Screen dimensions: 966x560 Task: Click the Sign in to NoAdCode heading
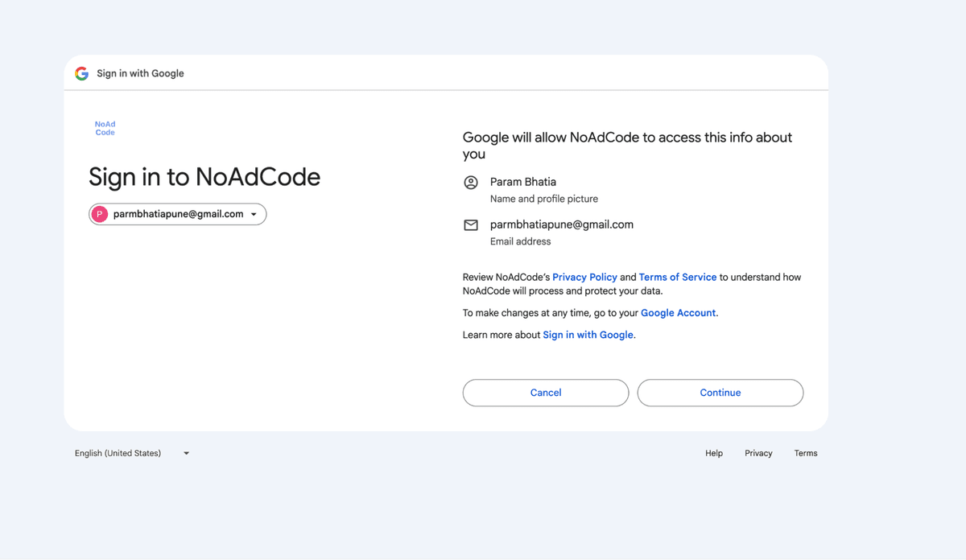pos(205,176)
